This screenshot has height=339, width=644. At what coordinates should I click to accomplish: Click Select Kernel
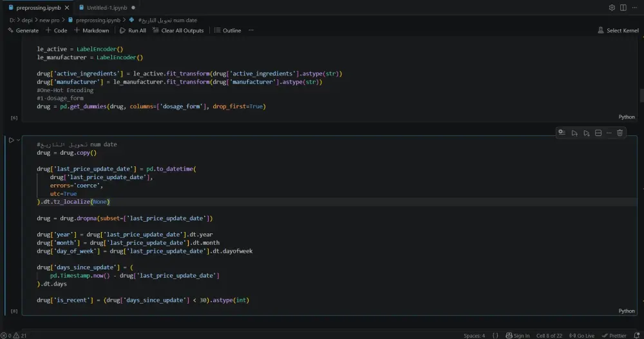(x=618, y=30)
